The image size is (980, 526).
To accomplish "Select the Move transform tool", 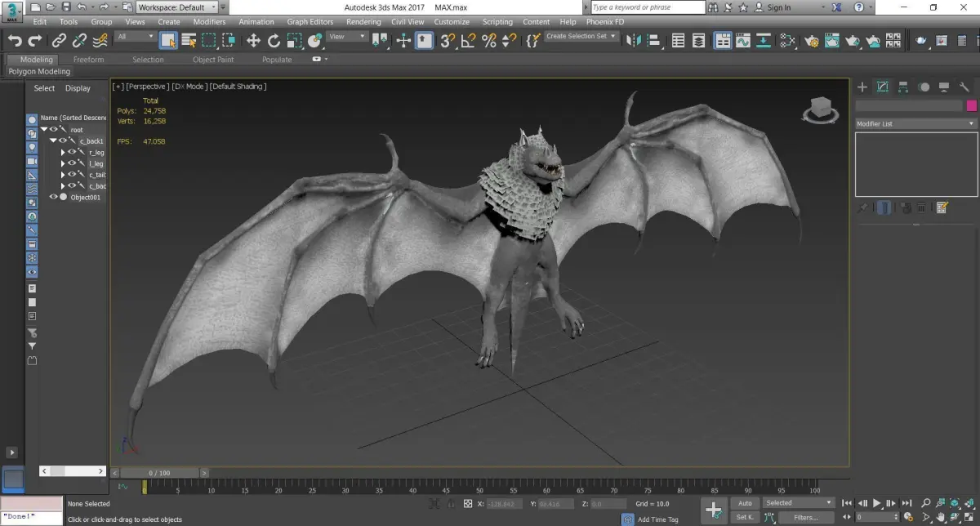I will pos(253,41).
